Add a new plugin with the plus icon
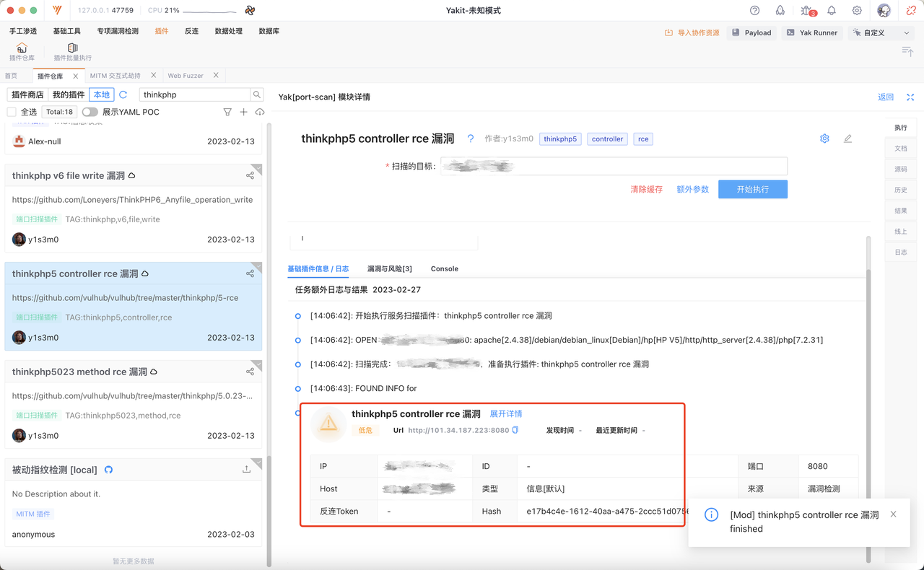The width and height of the screenshot is (924, 570). pos(243,112)
